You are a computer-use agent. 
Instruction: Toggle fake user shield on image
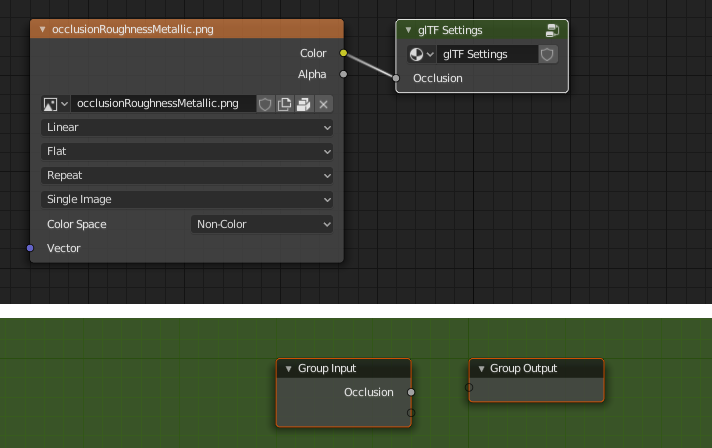coord(265,104)
